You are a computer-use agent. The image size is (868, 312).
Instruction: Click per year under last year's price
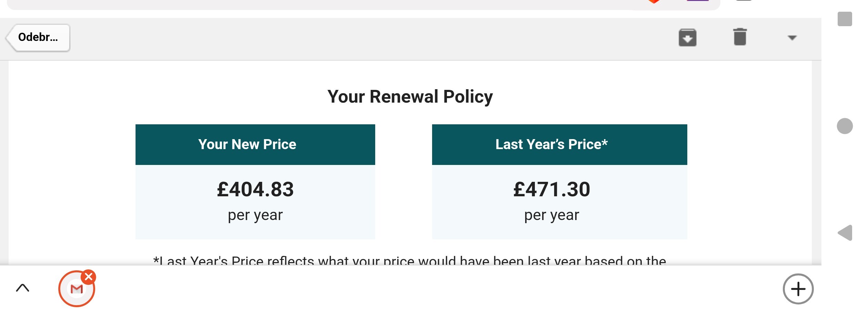[x=551, y=216]
